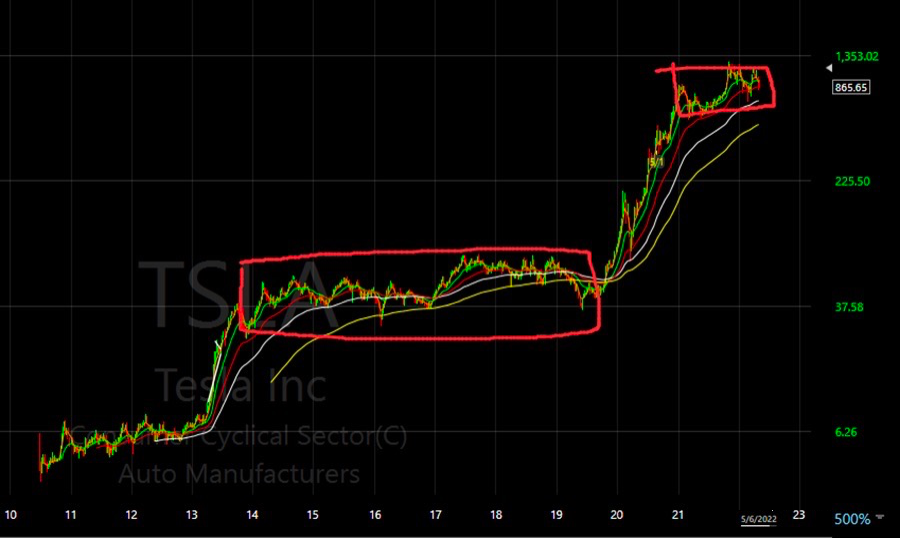Click the 5/1 split marker on chart
Viewport: 900px width, 538px height.
pos(656,162)
